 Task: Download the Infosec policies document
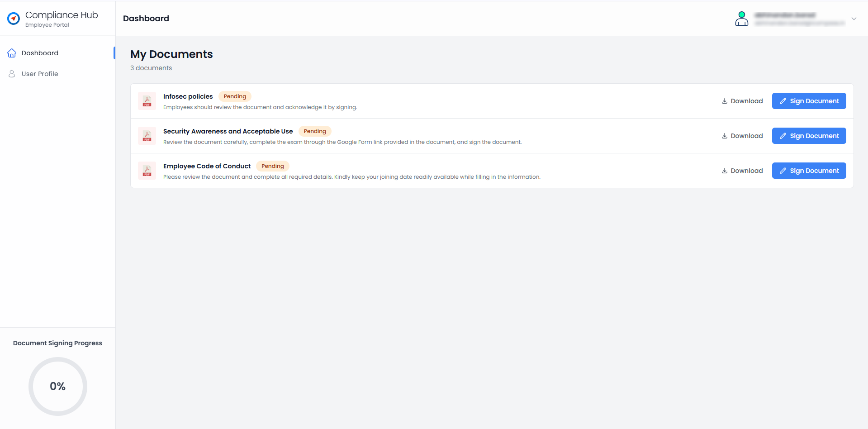[x=742, y=101]
